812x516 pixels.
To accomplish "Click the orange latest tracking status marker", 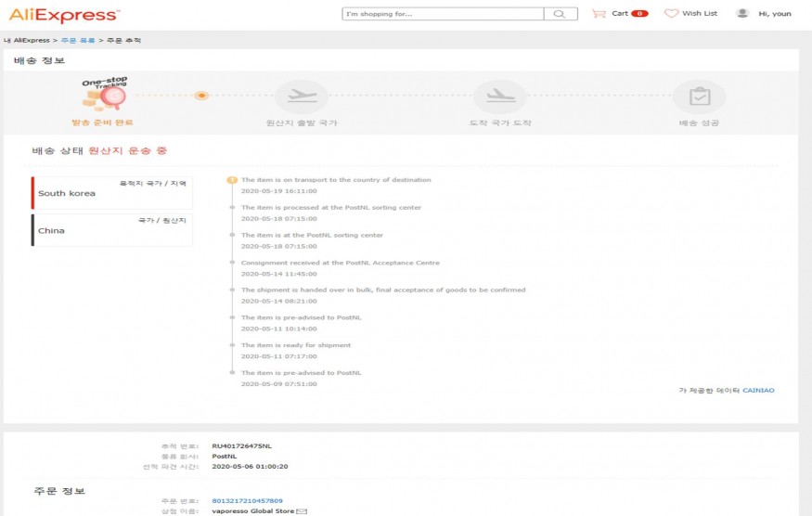I will [232, 180].
